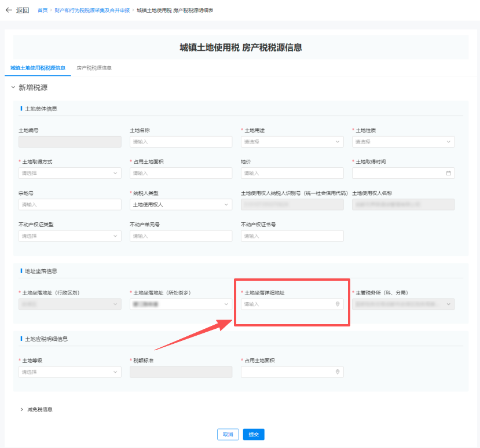This screenshot has width=480, height=448.
Task: Open the 土地性质 dropdown
Action: 403,142
